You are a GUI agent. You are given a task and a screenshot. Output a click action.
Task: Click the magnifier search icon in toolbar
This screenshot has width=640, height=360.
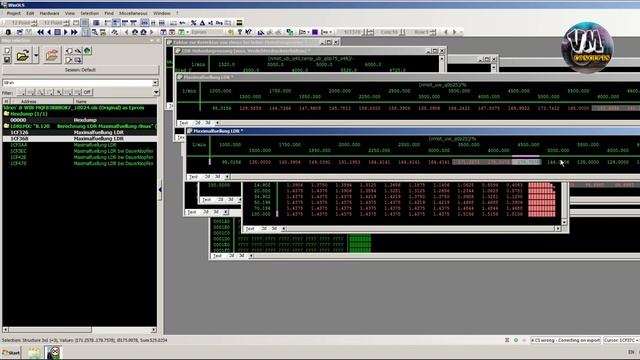click(x=94, y=32)
